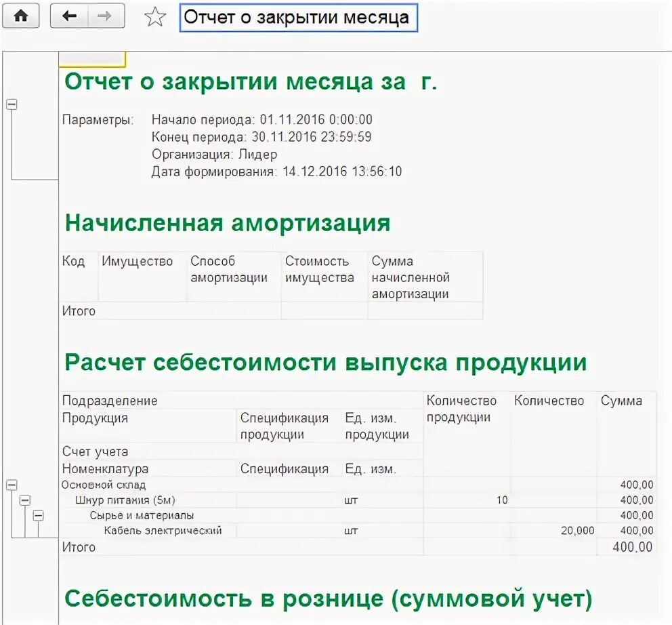Click the quantity cell '20,000'
The width and height of the screenshot is (672, 625).
tap(553, 531)
